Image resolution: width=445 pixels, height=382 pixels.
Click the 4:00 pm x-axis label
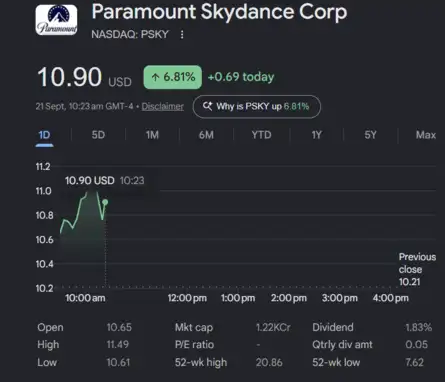[391, 298]
